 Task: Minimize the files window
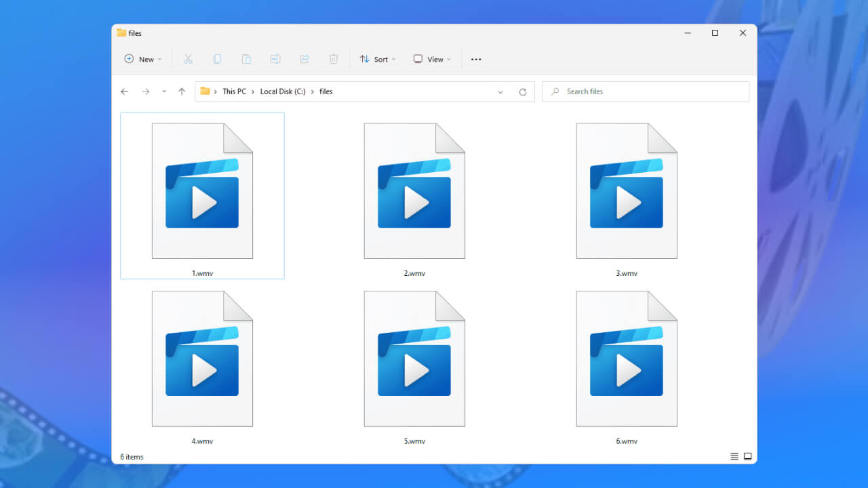(x=686, y=33)
